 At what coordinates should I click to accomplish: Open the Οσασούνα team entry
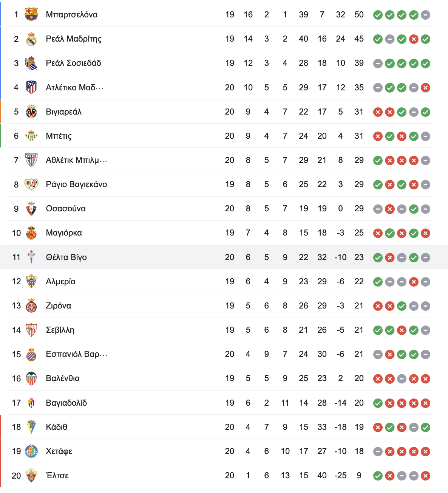[x=66, y=209]
